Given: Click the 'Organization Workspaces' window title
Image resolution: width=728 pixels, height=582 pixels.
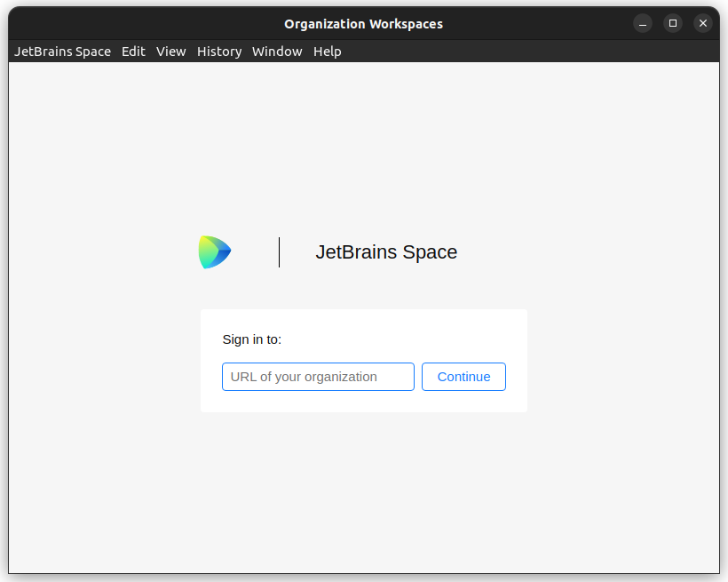Looking at the screenshot, I should pyautogui.click(x=363, y=24).
